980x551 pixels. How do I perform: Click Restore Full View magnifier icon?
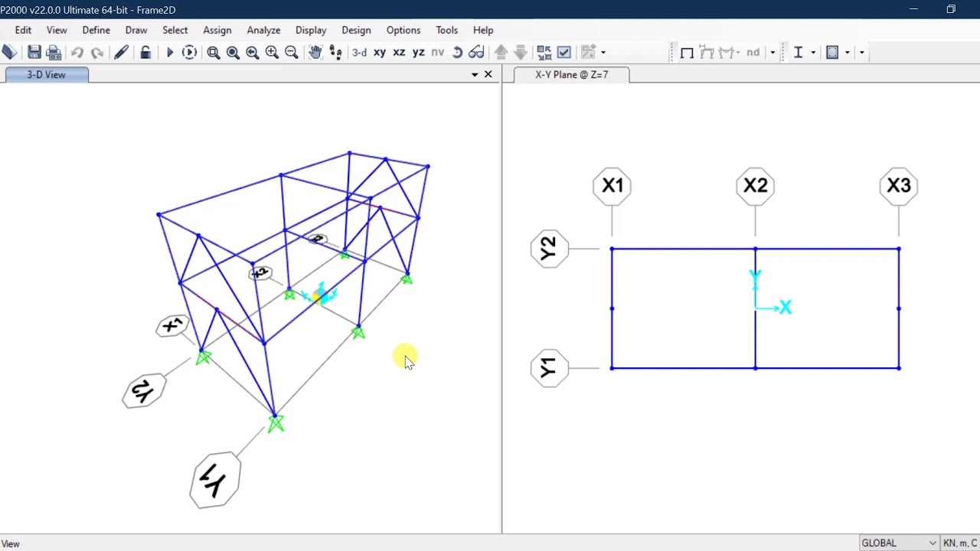coord(233,52)
